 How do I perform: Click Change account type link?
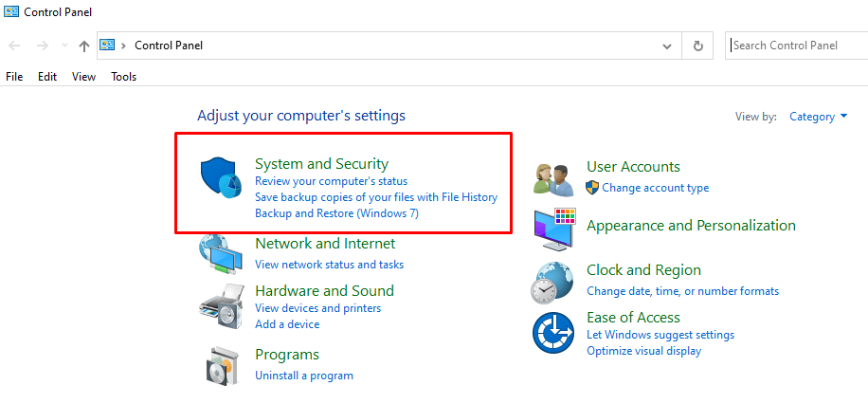pyautogui.click(x=655, y=188)
